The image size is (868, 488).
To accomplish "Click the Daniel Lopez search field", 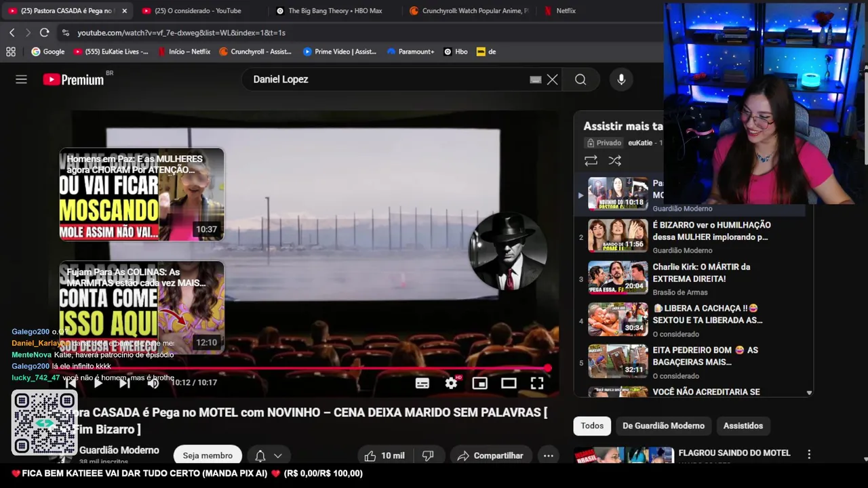I will point(387,79).
